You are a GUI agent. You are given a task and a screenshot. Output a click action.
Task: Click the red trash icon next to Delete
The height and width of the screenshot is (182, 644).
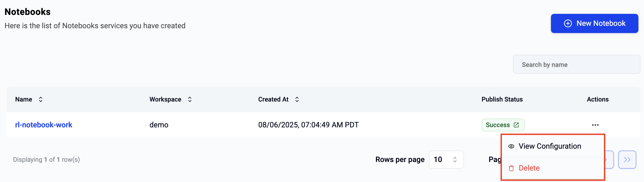click(x=511, y=168)
